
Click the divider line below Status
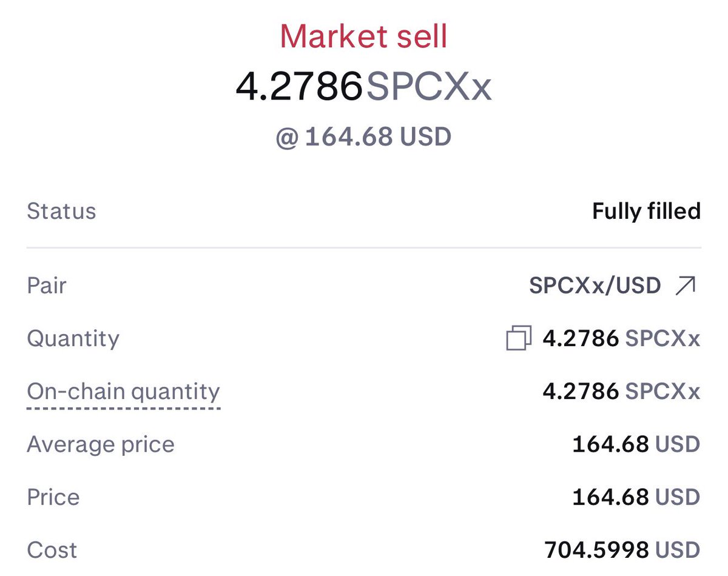tap(364, 247)
